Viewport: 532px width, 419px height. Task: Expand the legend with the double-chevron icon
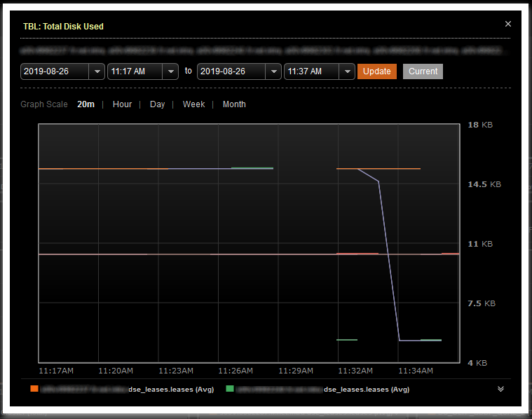click(x=500, y=389)
